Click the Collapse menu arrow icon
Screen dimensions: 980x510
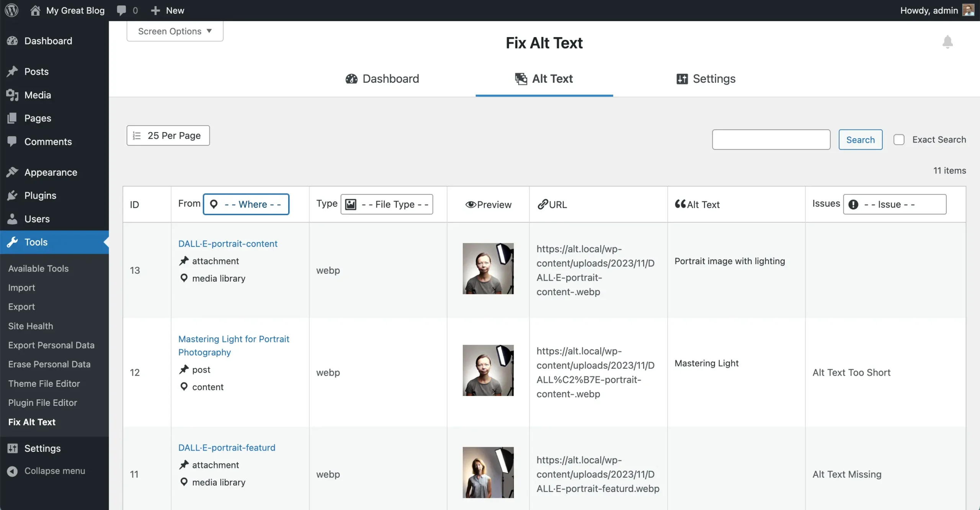(12, 471)
